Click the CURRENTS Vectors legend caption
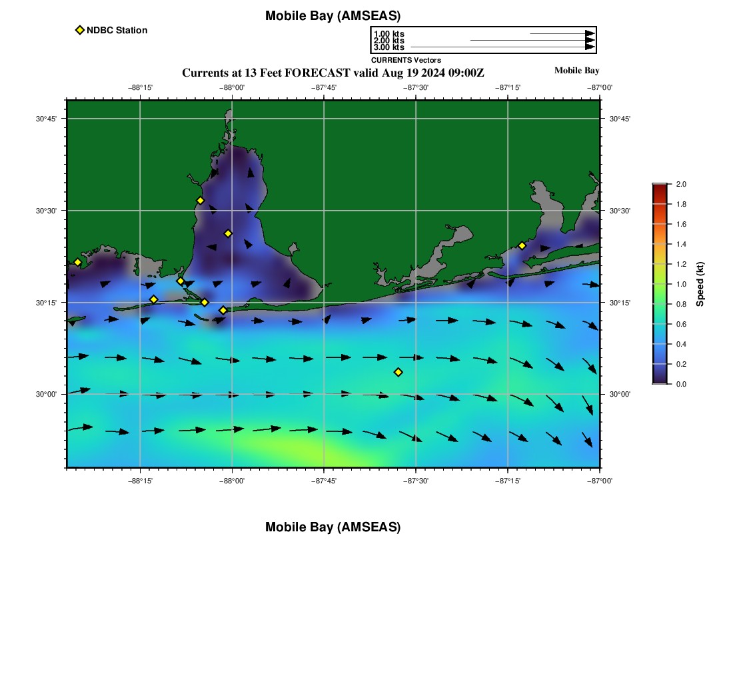The height and width of the screenshot is (700, 733). (406, 60)
